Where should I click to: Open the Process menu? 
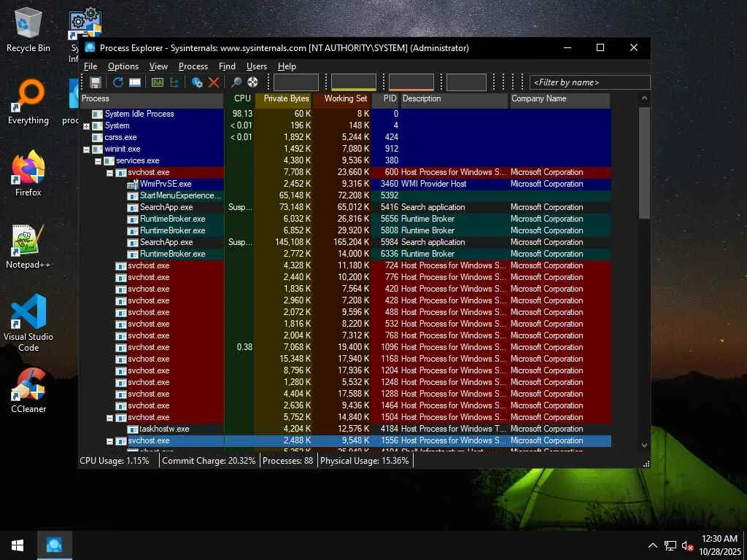point(193,66)
